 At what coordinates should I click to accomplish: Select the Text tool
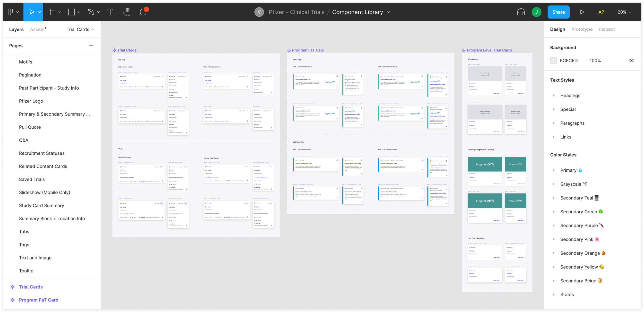(x=110, y=12)
